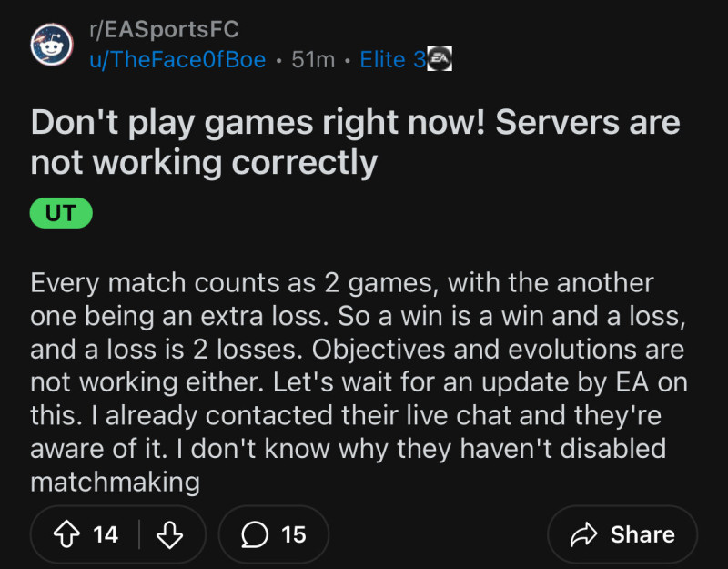This screenshot has height=569, width=728.
Task: Click the comment count showing 15
Action: [293, 534]
